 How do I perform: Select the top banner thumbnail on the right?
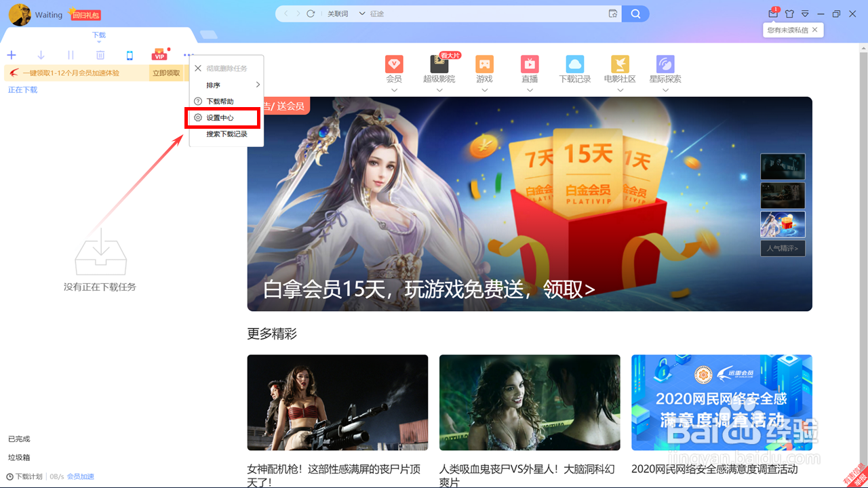pos(783,167)
